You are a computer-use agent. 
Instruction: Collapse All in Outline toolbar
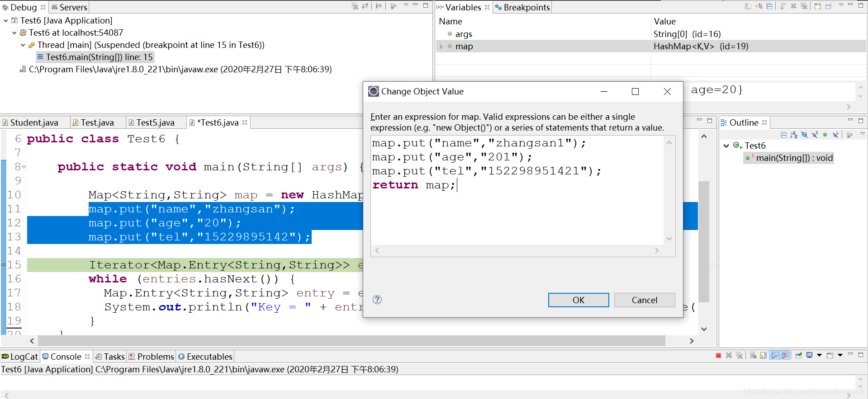click(x=784, y=135)
